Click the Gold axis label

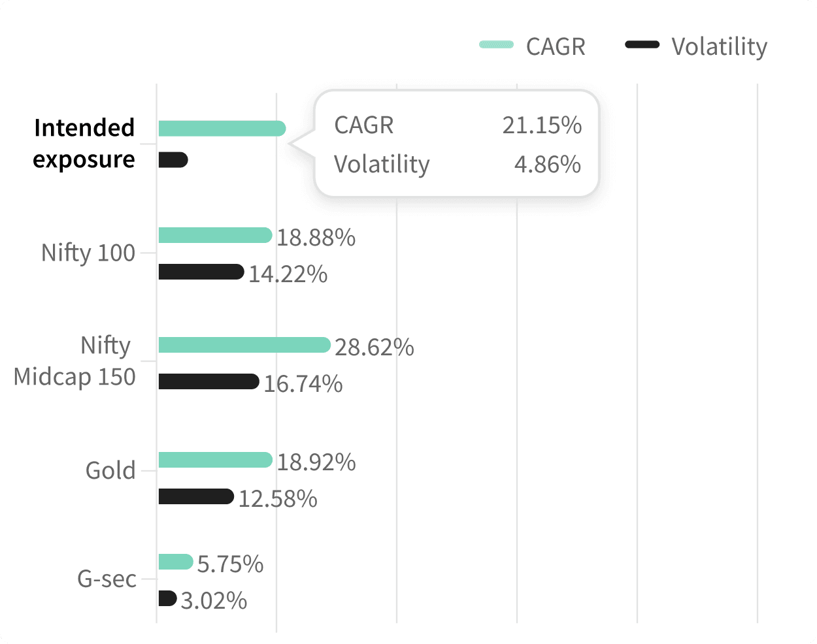[x=110, y=470]
